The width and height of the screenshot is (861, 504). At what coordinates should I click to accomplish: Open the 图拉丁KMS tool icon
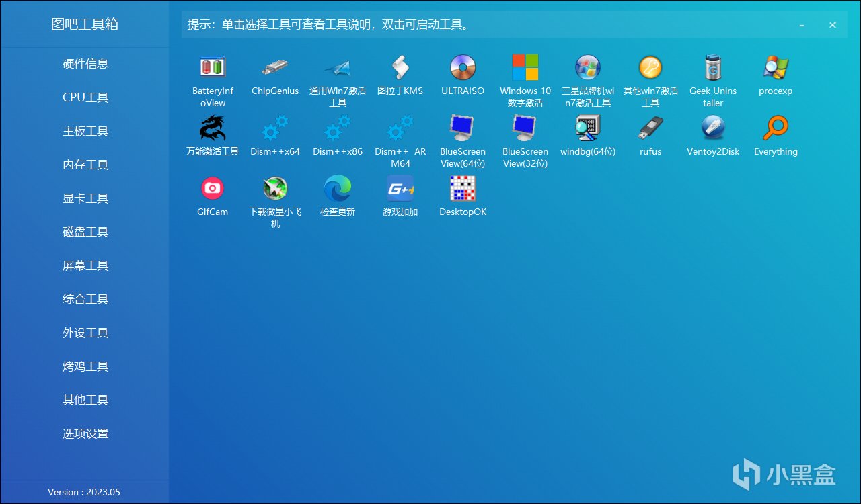400,67
